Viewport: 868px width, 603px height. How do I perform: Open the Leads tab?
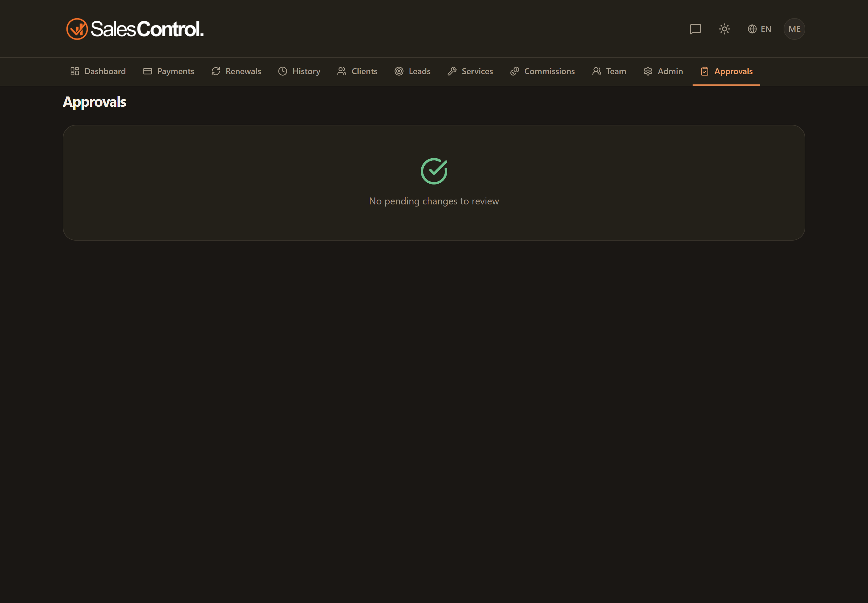(413, 71)
